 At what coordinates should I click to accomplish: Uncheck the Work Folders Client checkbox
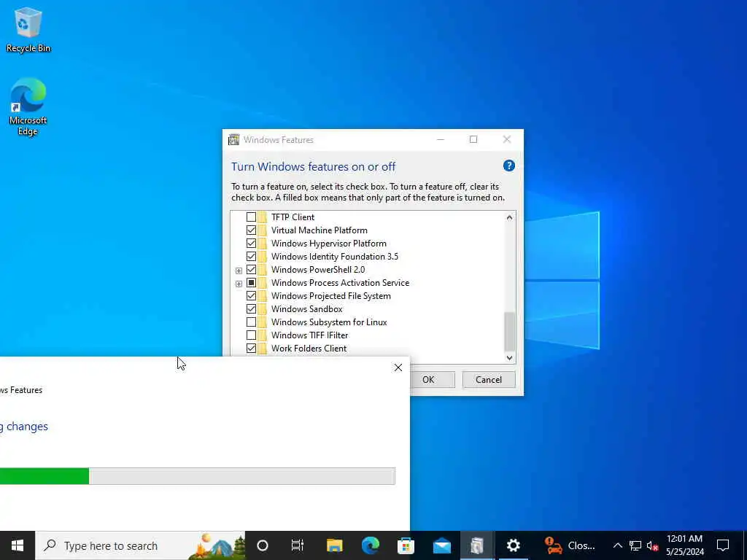251,349
